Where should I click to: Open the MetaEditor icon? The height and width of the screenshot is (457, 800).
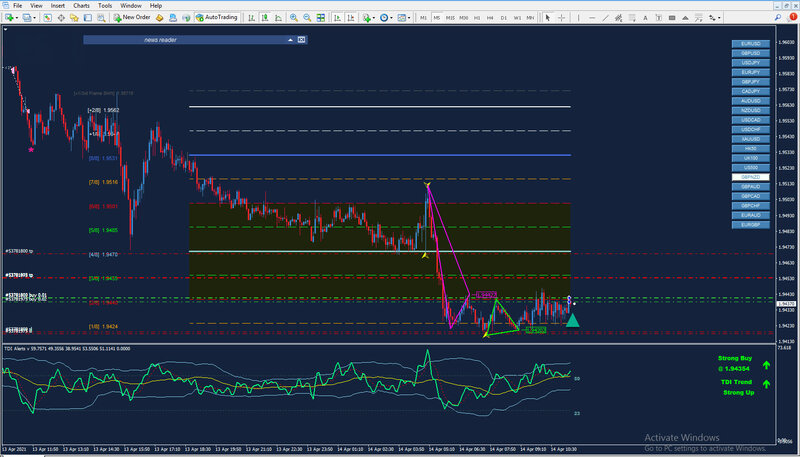pyautogui.click(x=160, y=18)
